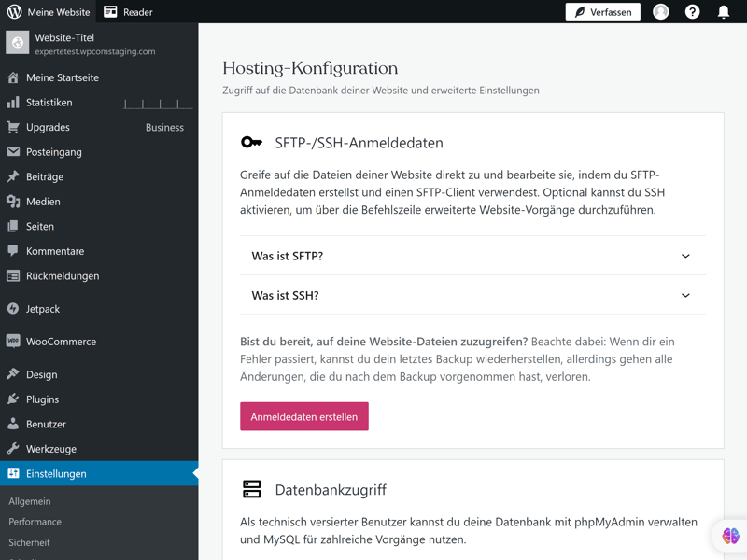Click the Posteingang envelope icon

tap(14, 151)
